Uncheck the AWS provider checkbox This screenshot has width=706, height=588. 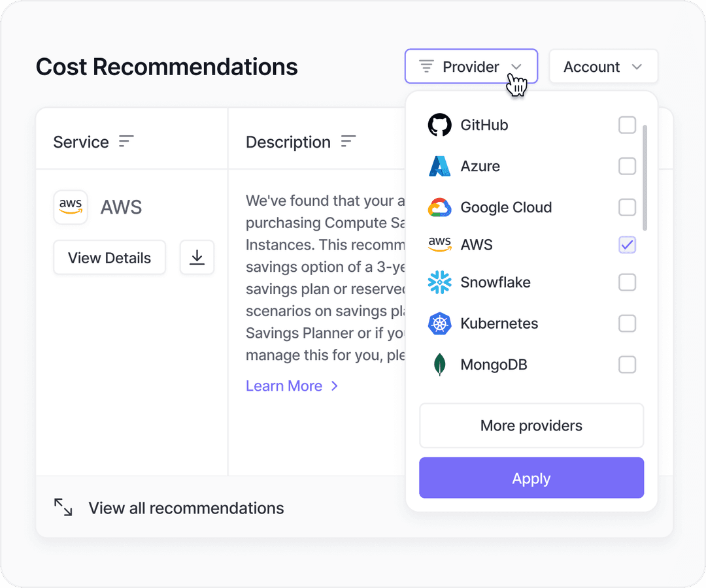(x=627, y=245)
